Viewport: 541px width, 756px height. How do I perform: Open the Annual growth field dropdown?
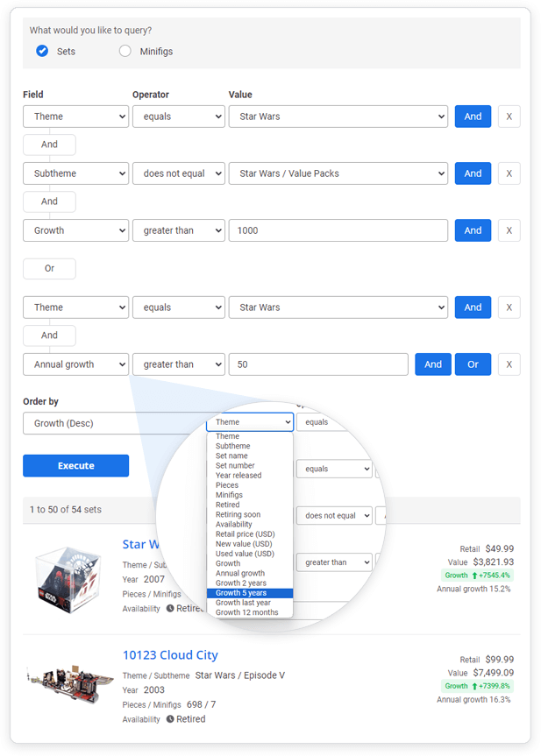(75, 364)
